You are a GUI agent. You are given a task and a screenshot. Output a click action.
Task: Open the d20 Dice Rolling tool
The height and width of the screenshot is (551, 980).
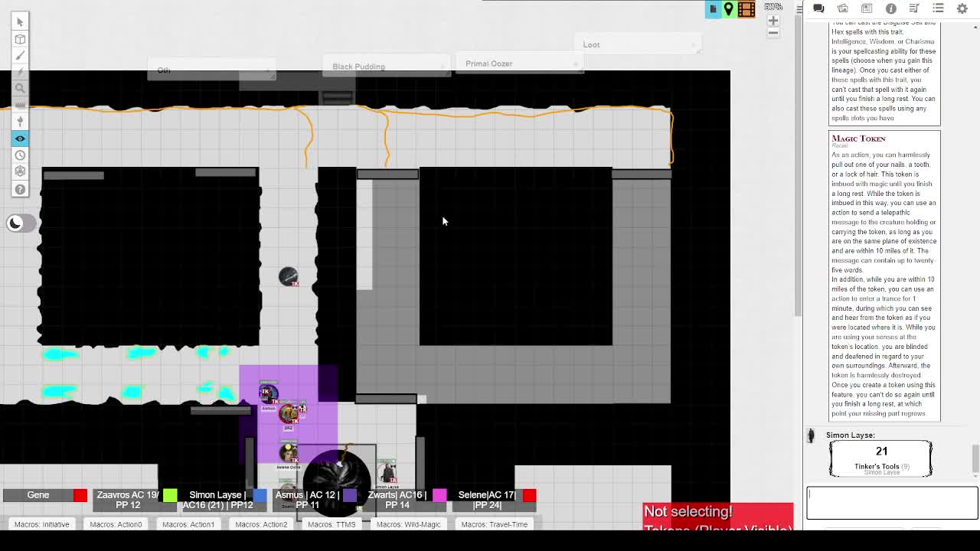point(20,171)
